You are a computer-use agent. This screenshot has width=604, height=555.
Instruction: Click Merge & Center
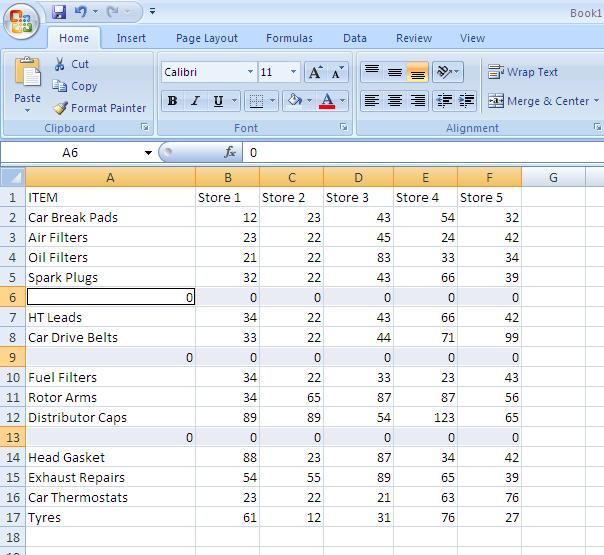539,101
